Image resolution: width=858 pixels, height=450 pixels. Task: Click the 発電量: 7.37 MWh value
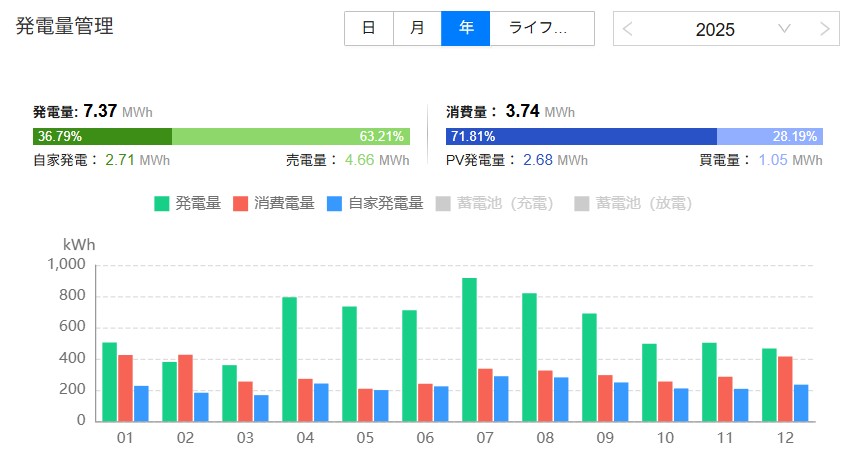click(92, 112)
